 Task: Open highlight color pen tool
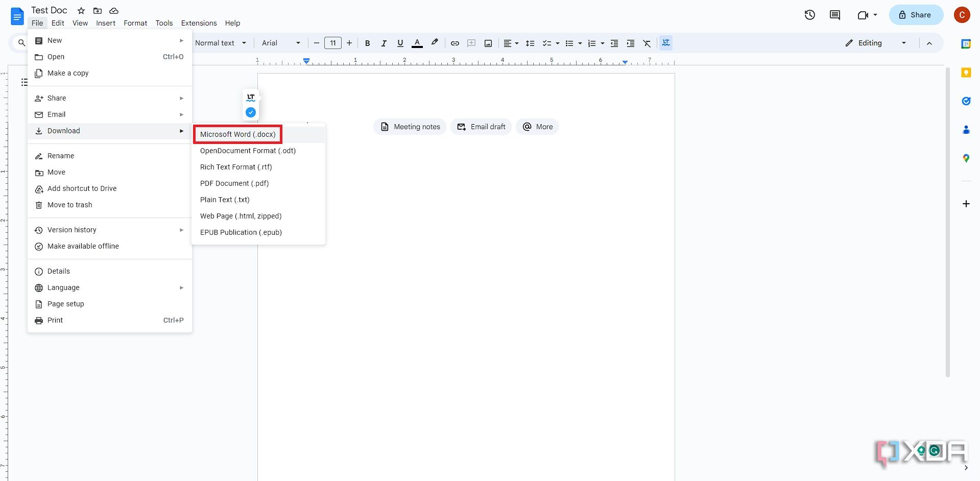[435, 43]
